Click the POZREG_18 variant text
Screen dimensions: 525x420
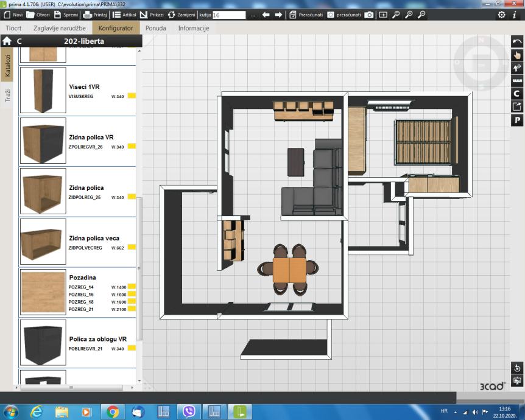[81, 302]
